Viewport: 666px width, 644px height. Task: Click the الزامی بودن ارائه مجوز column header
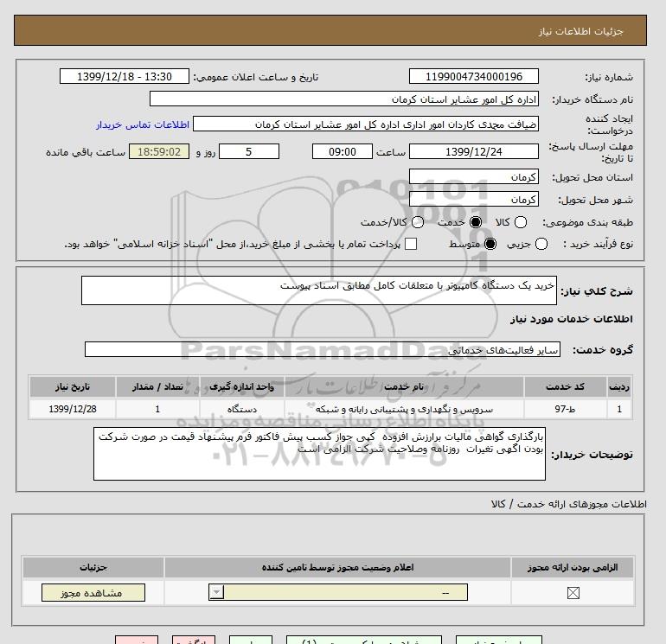click(x=573, y=567)
